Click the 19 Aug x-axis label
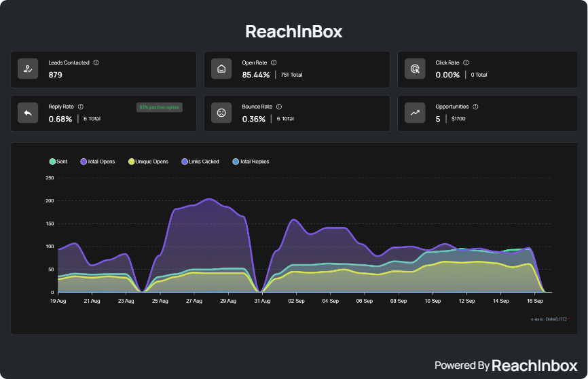Screen dimensions: 588x379 coord(58,301)
